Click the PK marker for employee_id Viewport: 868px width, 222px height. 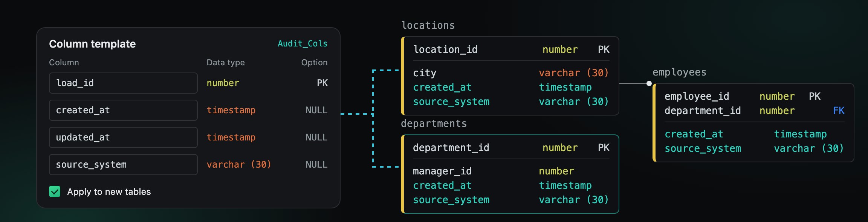coord(815,96)
